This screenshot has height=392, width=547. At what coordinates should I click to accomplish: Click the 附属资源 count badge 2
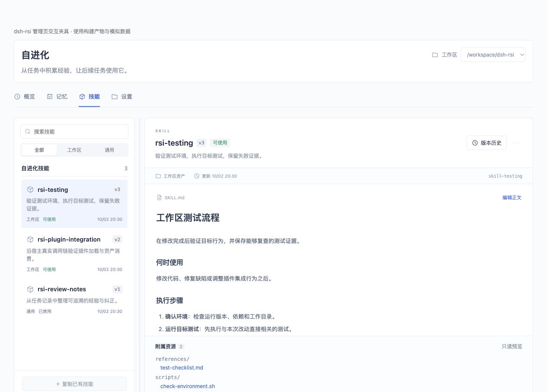[x=181, y=347]
